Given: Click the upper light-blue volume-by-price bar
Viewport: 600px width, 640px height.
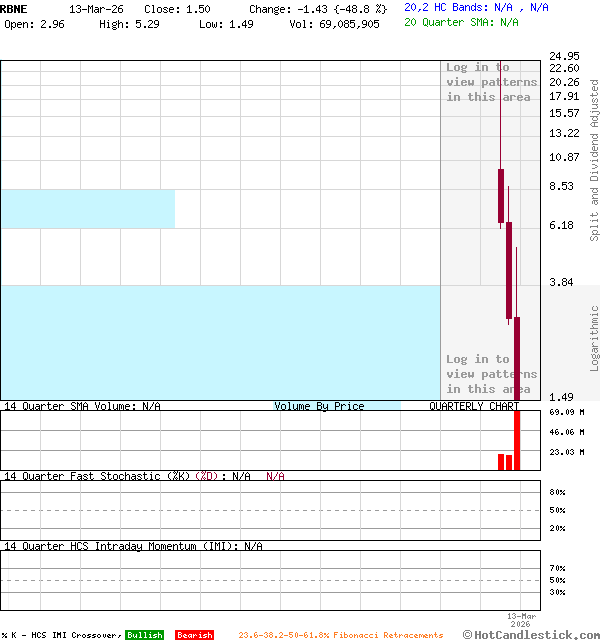Looking at the screenshot, I should 87,208.
